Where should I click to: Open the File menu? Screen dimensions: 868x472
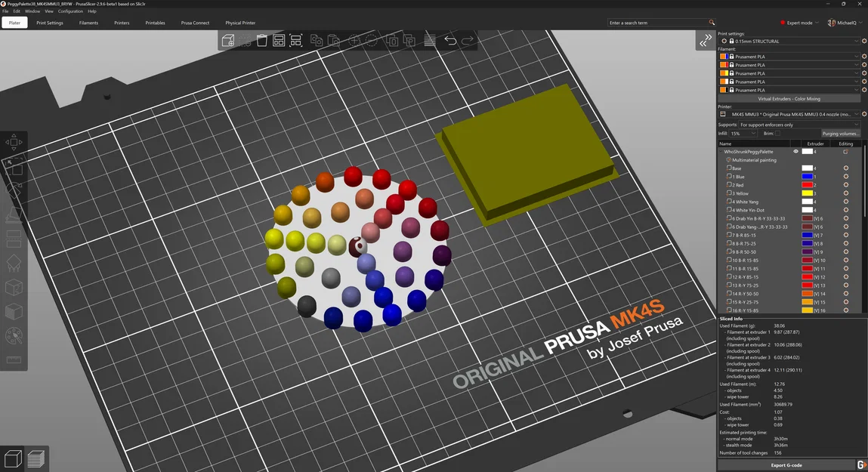pyautogui.click(x=5, y=11)
